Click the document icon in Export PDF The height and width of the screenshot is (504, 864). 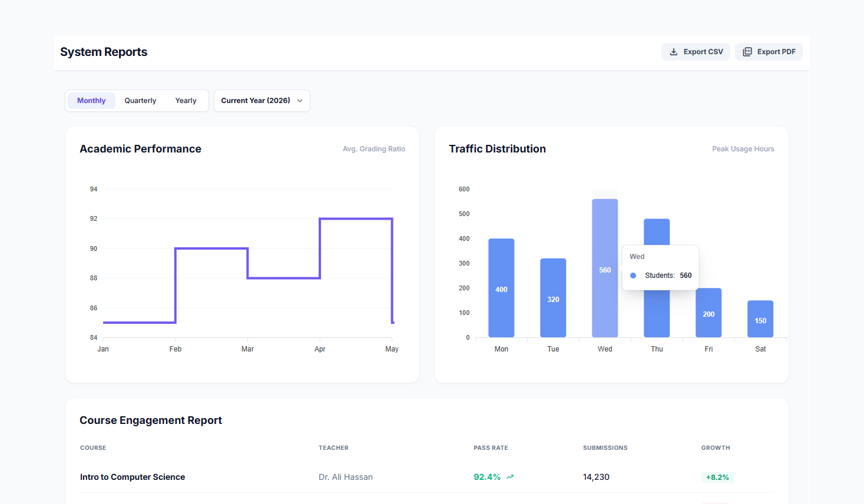[x=747, y=52]
